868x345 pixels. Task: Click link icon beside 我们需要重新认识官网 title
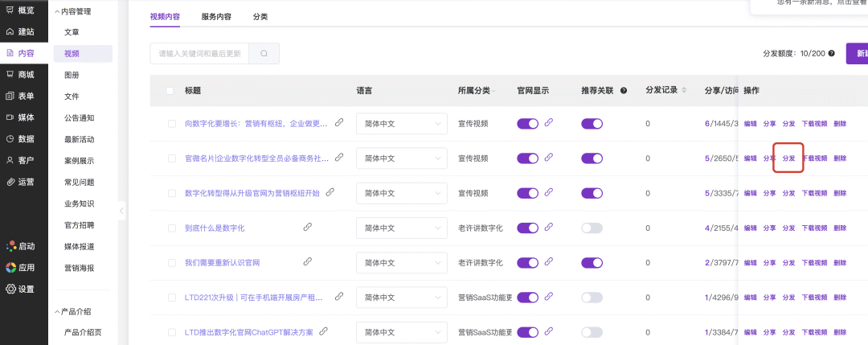pyautogui.click(x=307, y=262)
